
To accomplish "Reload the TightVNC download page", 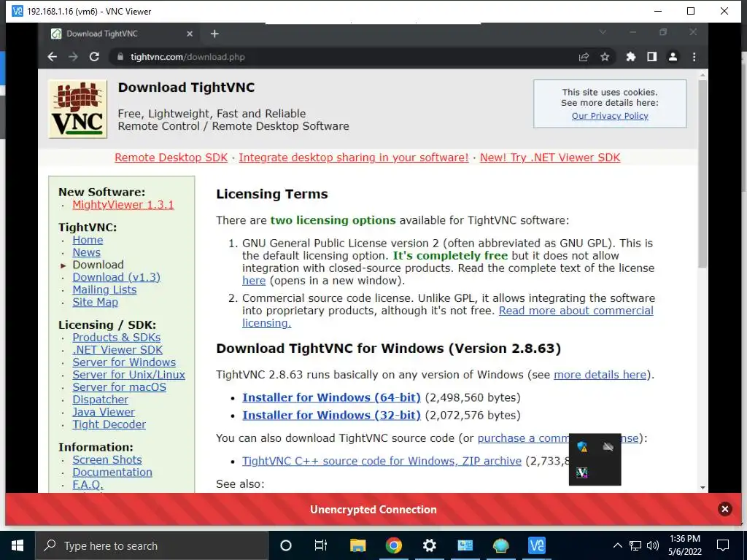I will pyautogui.click(x=94, y=57).
